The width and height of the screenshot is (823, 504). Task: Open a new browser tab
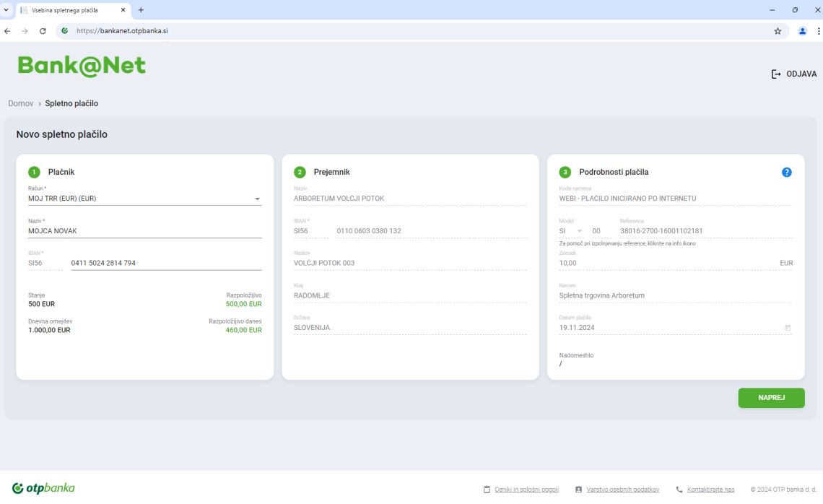click(x=141, y=9)
